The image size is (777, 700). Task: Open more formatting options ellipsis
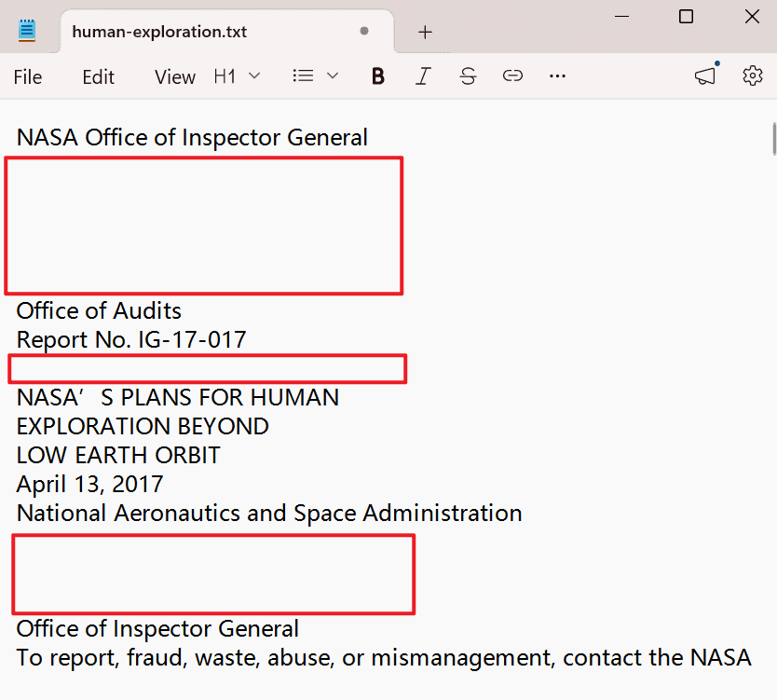557,75
